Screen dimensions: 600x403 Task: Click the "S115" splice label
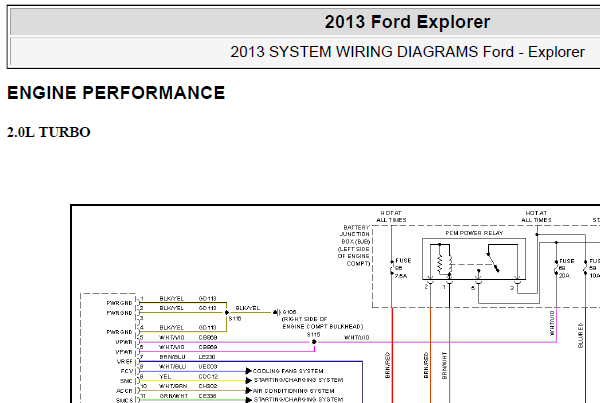coord(313,334)
